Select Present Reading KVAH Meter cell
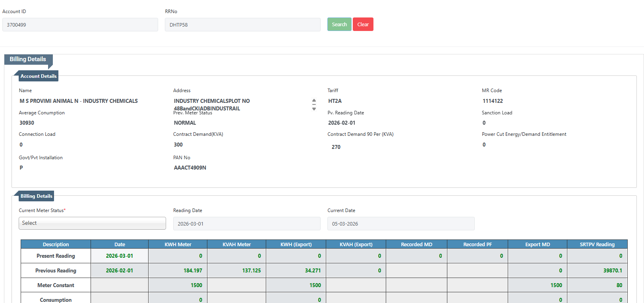644x303 pixels. click(236, 256)
